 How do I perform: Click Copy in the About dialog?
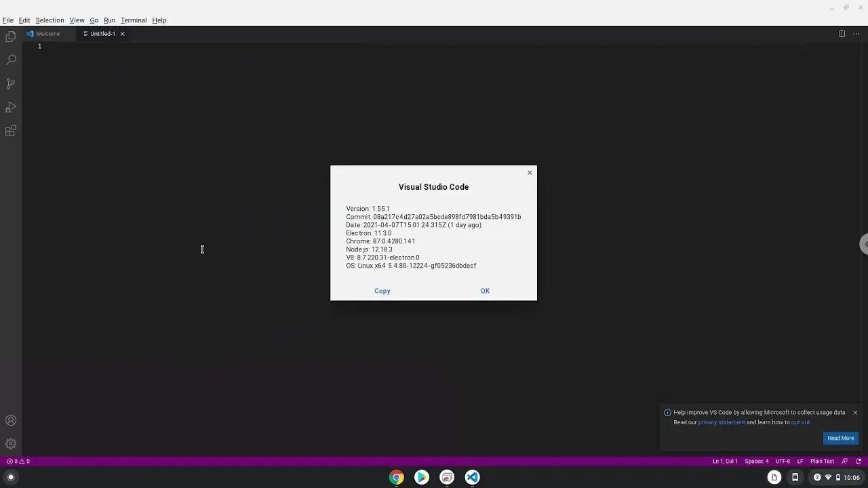382,290
